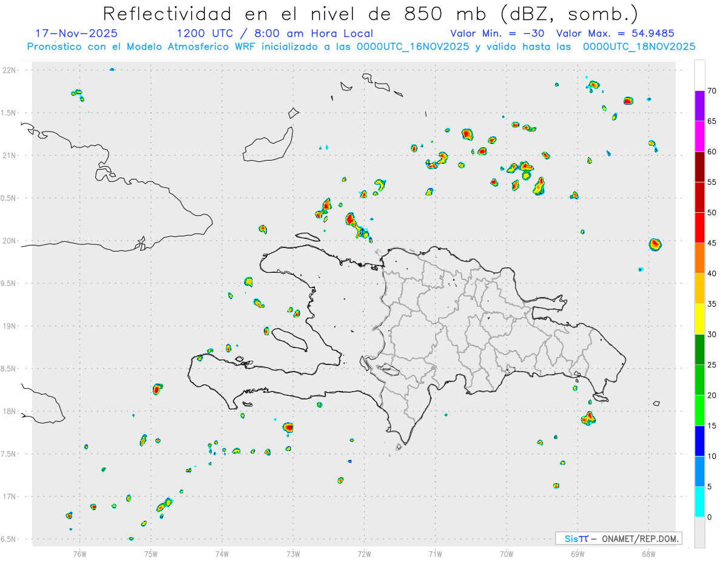Click the '69W' longitude axis label
Screen dimensions: 728x562
click(x=578, y=554)
